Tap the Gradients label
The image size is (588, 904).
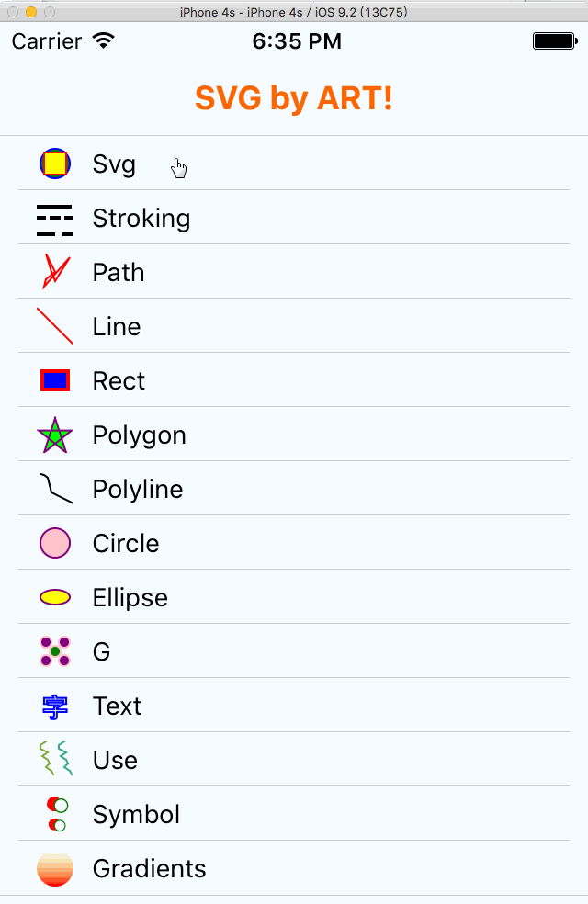point(149,868)
